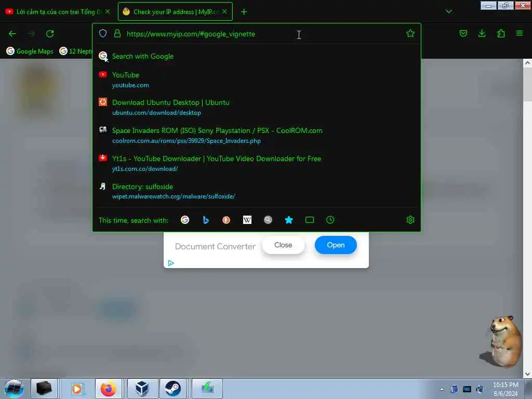Search in open Tabs using the tab icon
Viewport: 532px width, 399px height.
310,220
